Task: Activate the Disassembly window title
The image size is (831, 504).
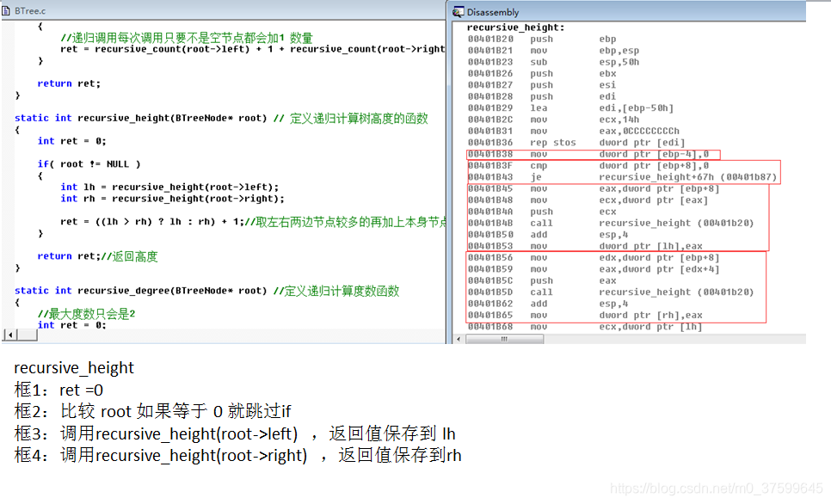Action: [x=493, y=12]
